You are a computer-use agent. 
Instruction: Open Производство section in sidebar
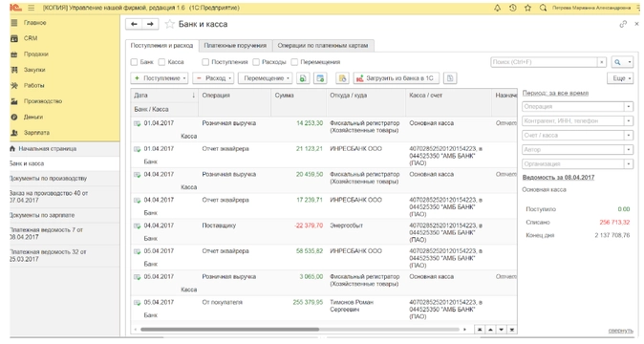pos(43,101)
